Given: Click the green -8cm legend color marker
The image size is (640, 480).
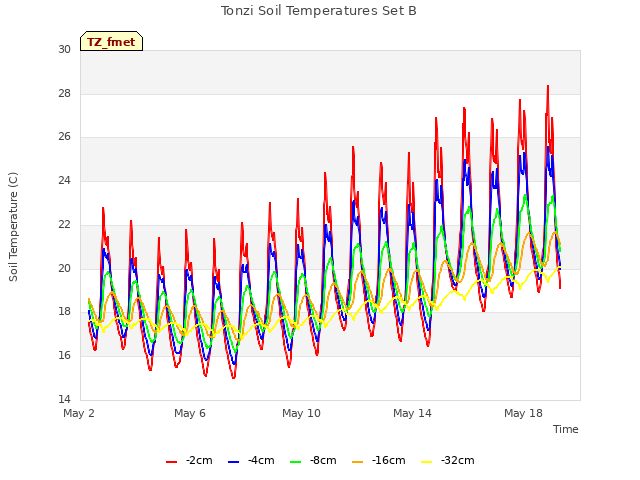Looking at the screenshot, I should [x=296, y=462].
